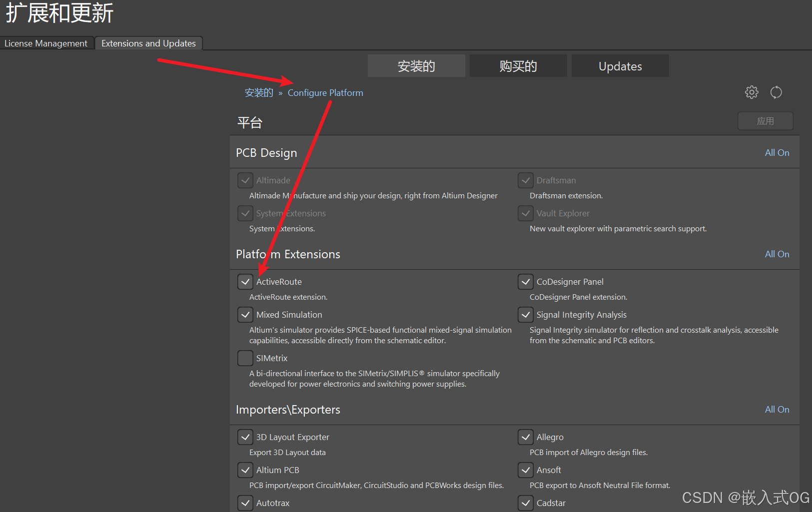Select the Extensions and Updates tab

pyautogui.click(x=148, y=43)
